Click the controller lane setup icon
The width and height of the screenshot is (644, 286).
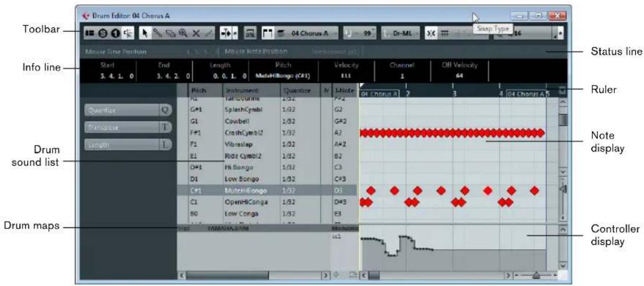click(x=353, y=274)
